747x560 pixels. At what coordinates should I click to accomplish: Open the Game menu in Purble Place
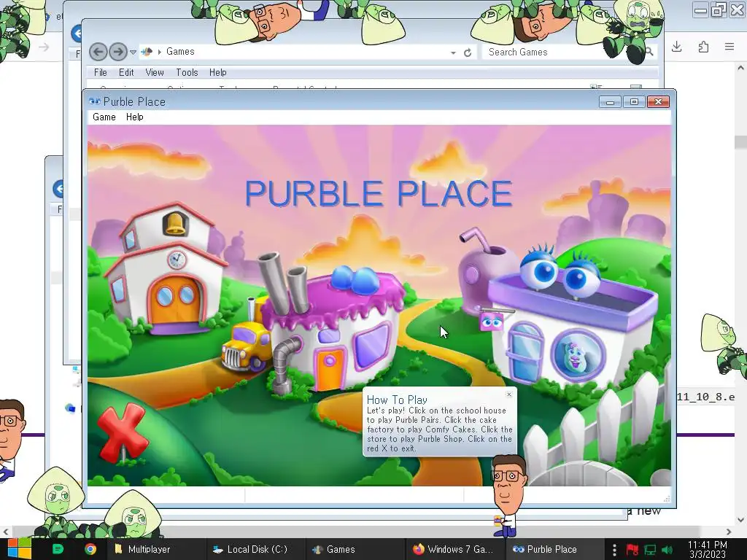tap(104, 117)
